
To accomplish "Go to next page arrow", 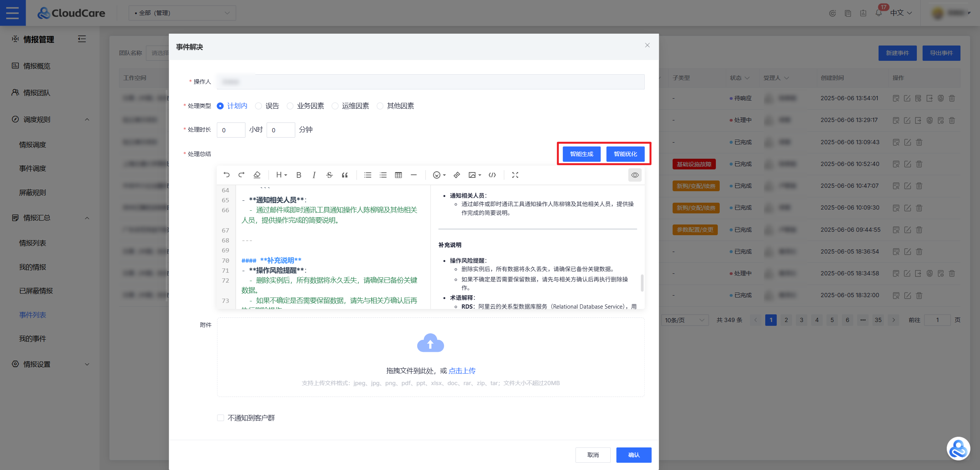I will pyautogui.click(x=893, y=320).
